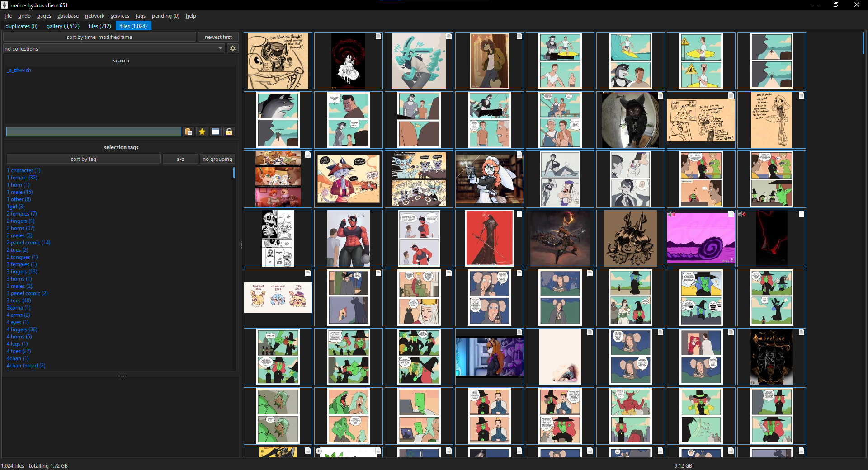Open favourite searches star icon
This screenshot has width=868, height=470.
(202, 132)
